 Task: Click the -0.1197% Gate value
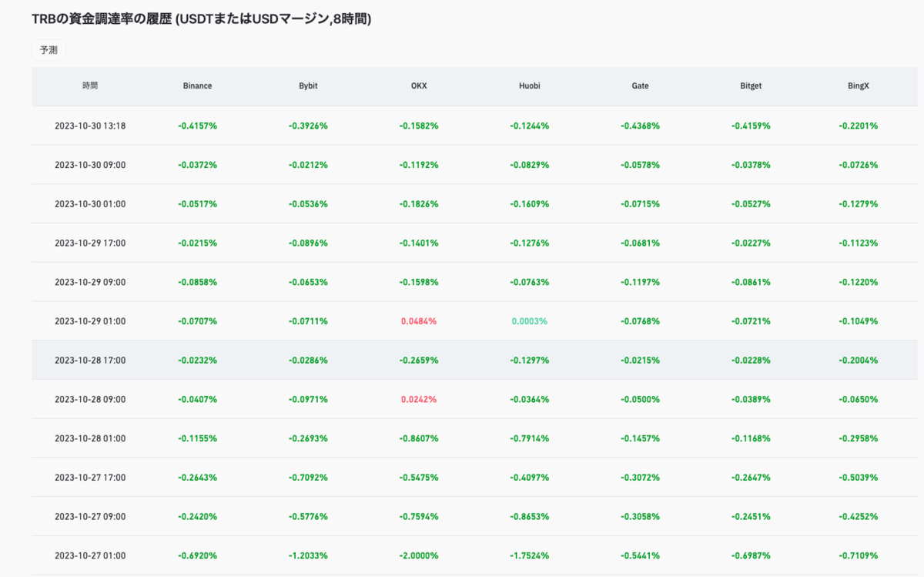point(640,282)
